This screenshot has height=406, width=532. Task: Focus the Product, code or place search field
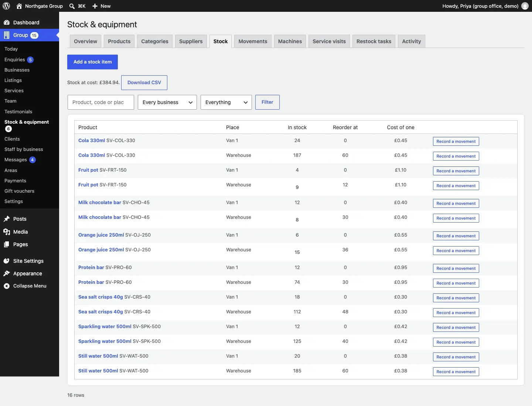[x=101, y=102]
